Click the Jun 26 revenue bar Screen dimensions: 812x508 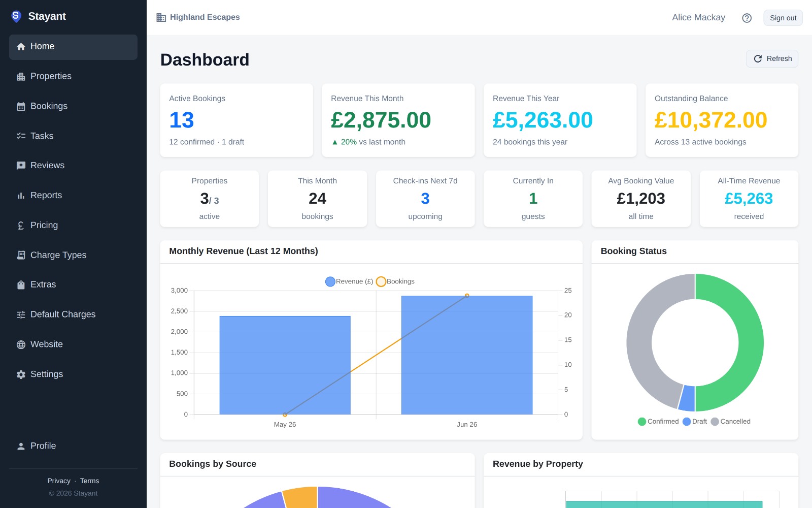(x=467, y=355)
